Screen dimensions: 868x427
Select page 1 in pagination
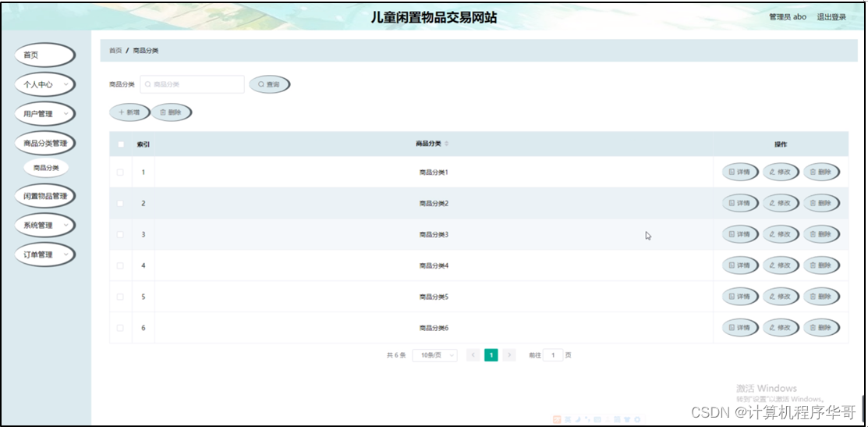(x=491, y=355)
